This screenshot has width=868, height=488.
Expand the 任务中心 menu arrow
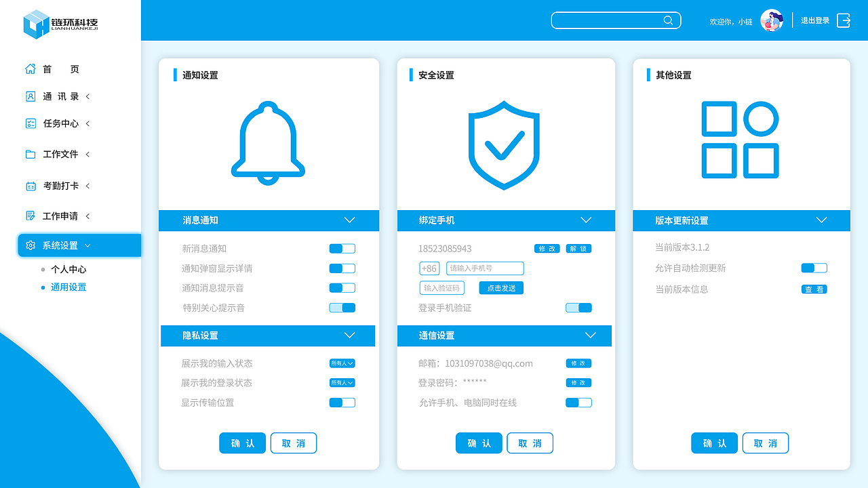[x=88, y=123]
